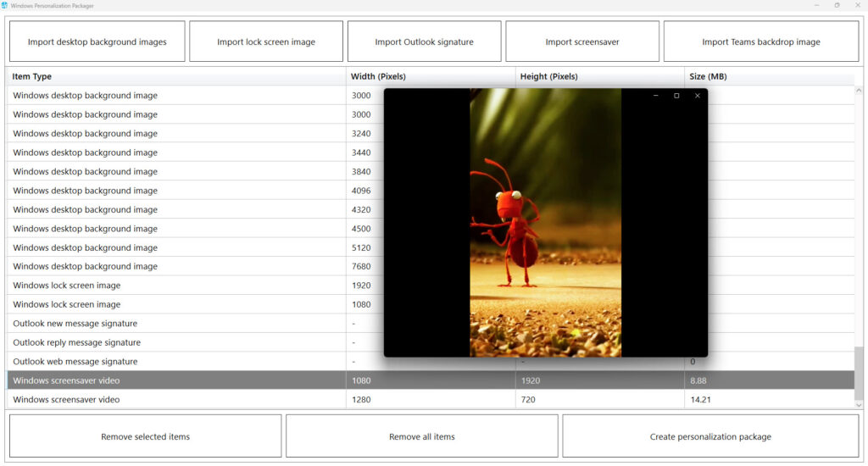The image size is (868, 466).
Task: Click the list scroll down arrow
Action: [859, 404]
